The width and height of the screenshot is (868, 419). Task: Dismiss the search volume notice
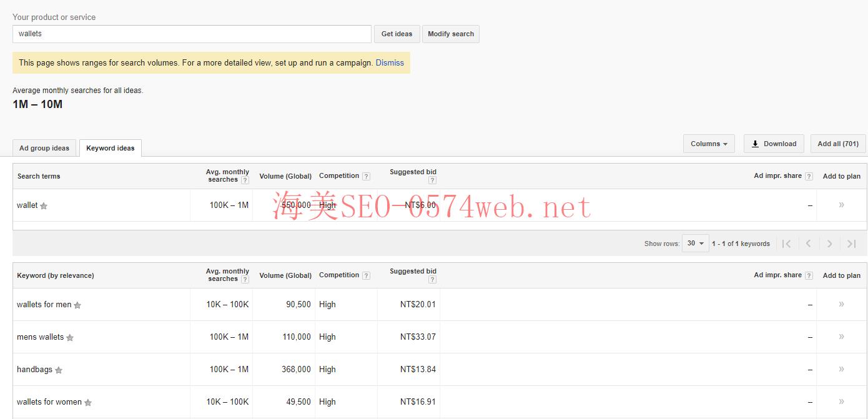click(390, 62)
